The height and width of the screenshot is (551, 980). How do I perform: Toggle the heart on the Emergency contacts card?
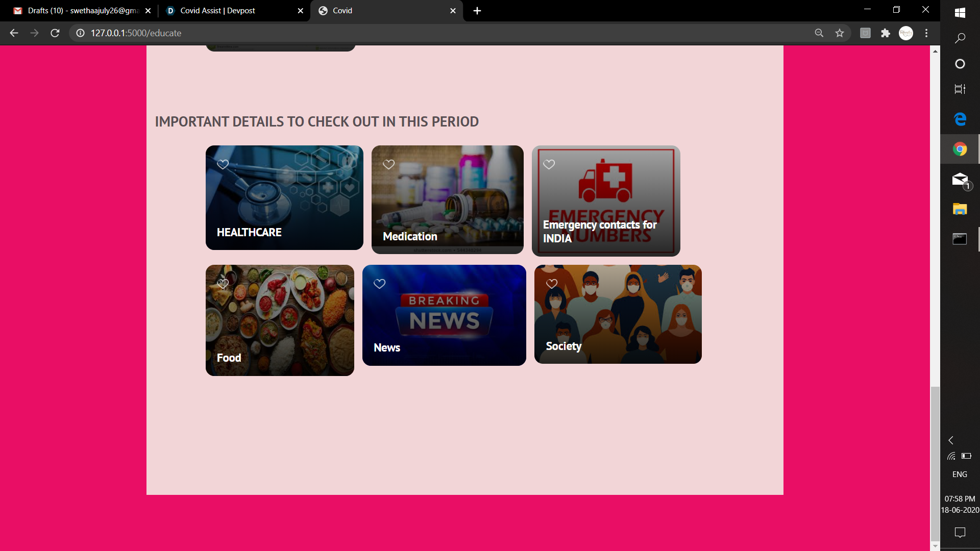(549, 164)
